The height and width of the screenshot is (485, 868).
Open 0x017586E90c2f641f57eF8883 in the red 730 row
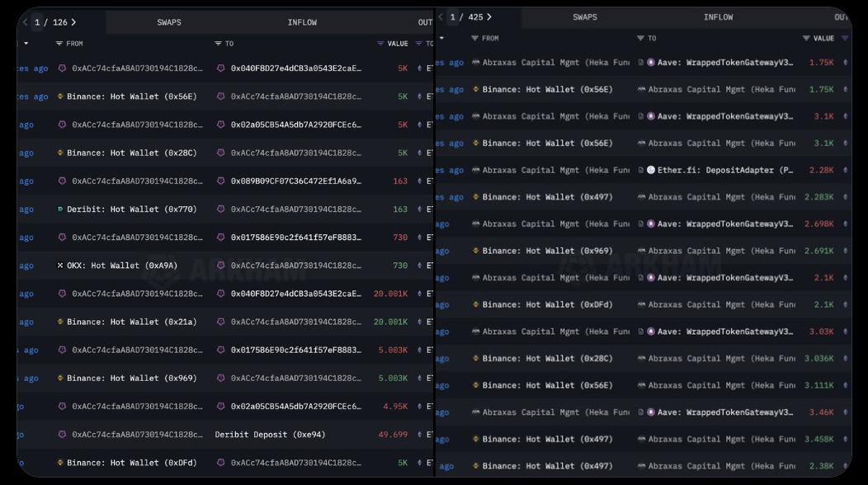click(x=296, y=238)
